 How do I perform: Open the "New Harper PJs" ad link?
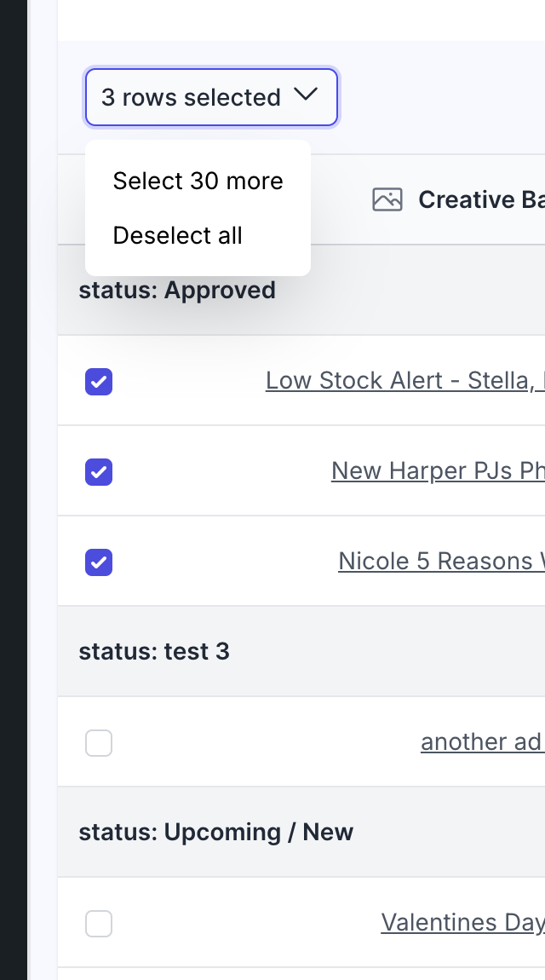tap(437, 470)
